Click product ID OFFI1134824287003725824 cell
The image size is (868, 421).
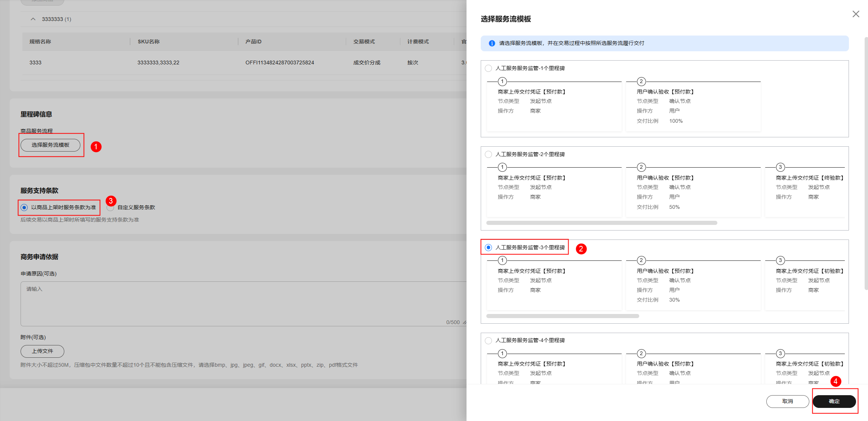tap(280, 62)
